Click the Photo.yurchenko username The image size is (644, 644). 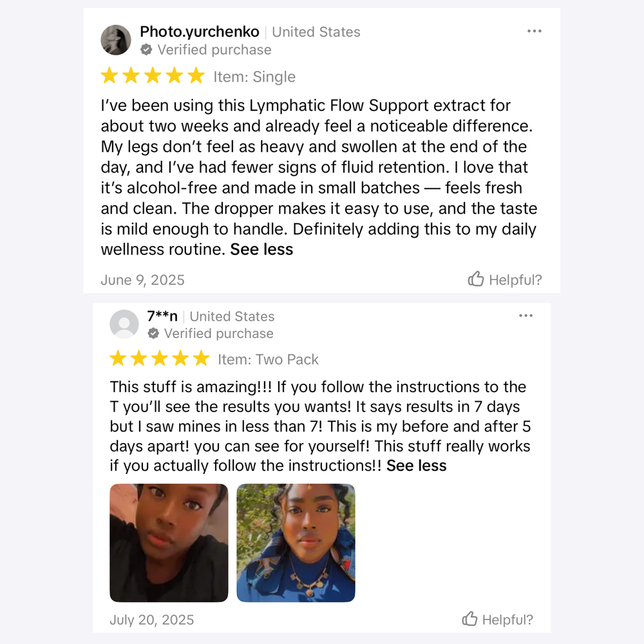(x=200, y=32)
